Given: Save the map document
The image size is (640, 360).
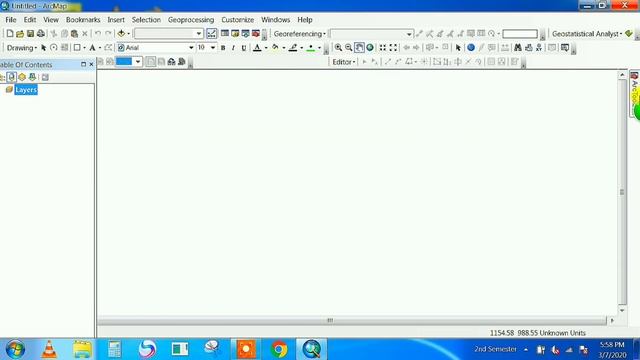Looking at the screenshot, I should (x=30, y=34).
